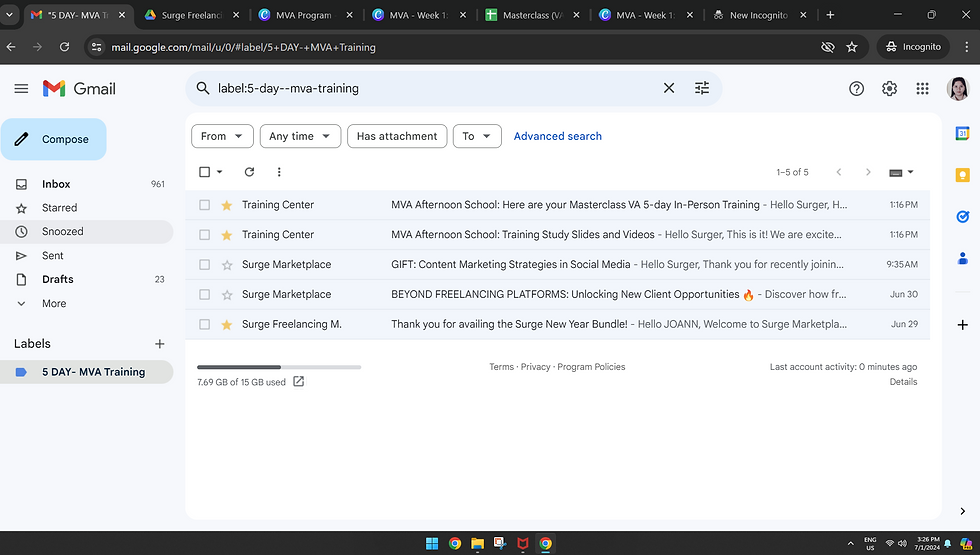Open the Support help icon
This screenshot has height=555, width=980.
tap(856, 89)
